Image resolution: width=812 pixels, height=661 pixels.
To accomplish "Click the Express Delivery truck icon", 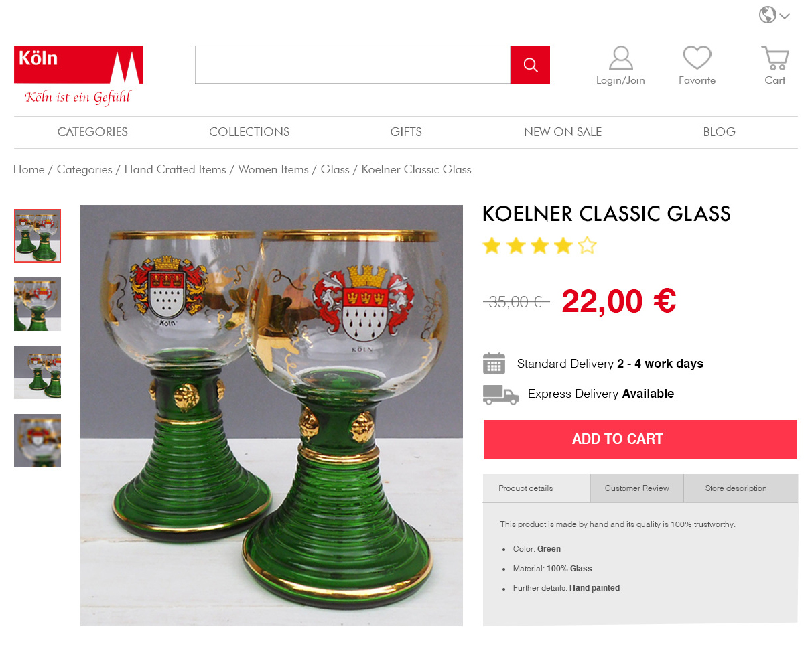I will (x=501, y=394).
